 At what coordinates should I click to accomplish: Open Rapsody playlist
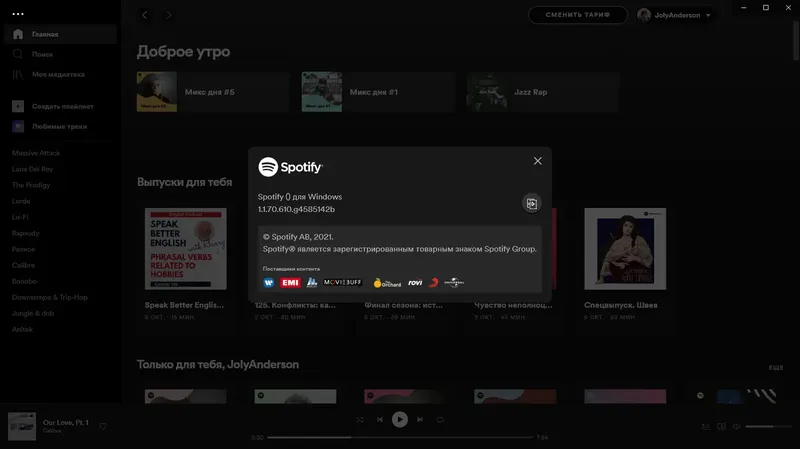26,233
